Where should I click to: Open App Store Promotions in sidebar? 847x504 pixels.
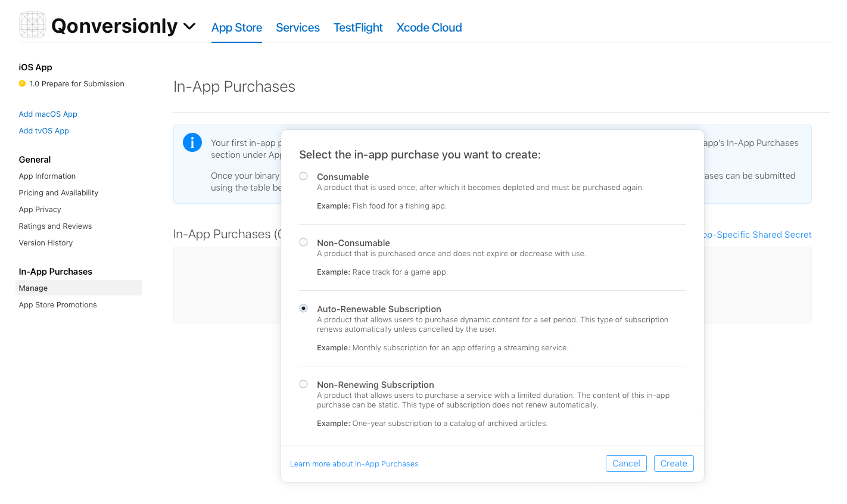point(58,304)
